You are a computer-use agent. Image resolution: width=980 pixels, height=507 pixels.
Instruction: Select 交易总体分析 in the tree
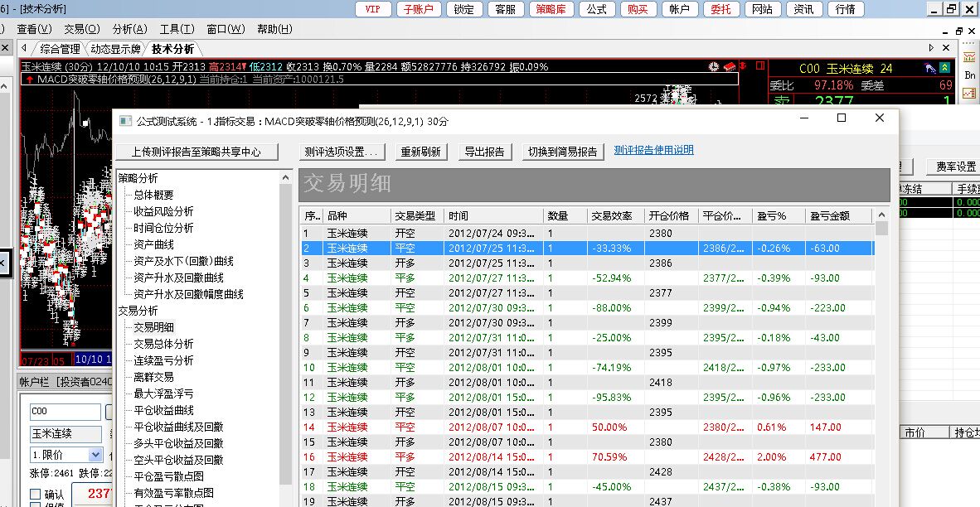pyautogui.click(x=163, y=344)
